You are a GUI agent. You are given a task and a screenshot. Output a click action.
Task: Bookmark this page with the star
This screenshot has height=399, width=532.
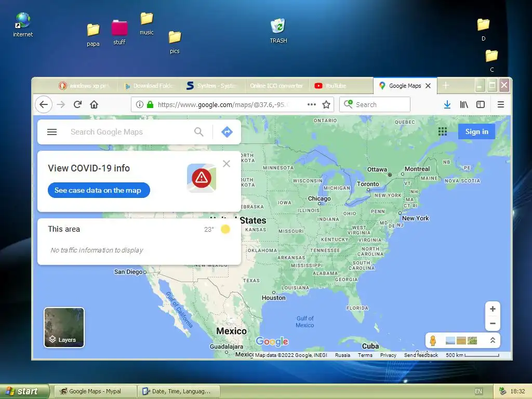pos(326,104)
